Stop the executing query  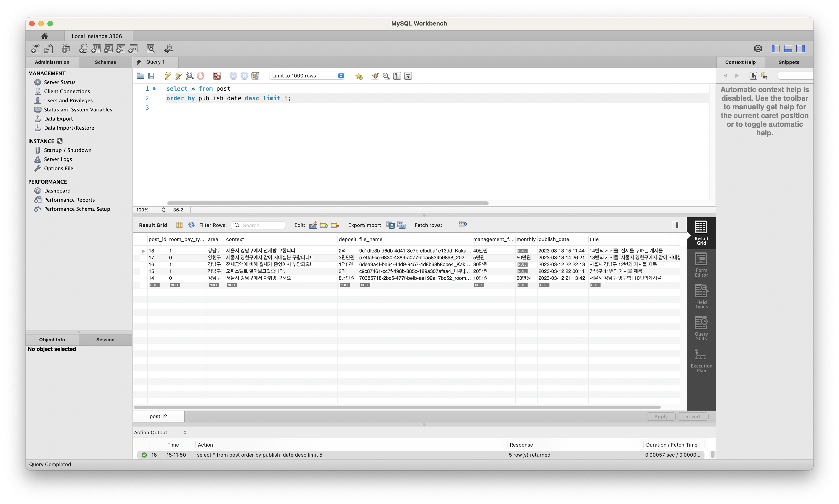[x=200, y=76]
